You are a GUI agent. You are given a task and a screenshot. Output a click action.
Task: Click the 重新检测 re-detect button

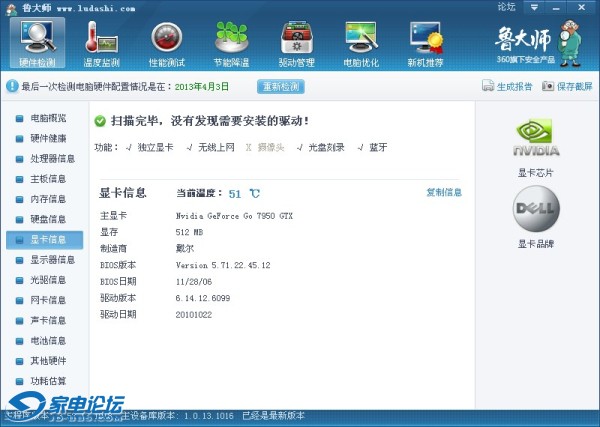(281, 86)
